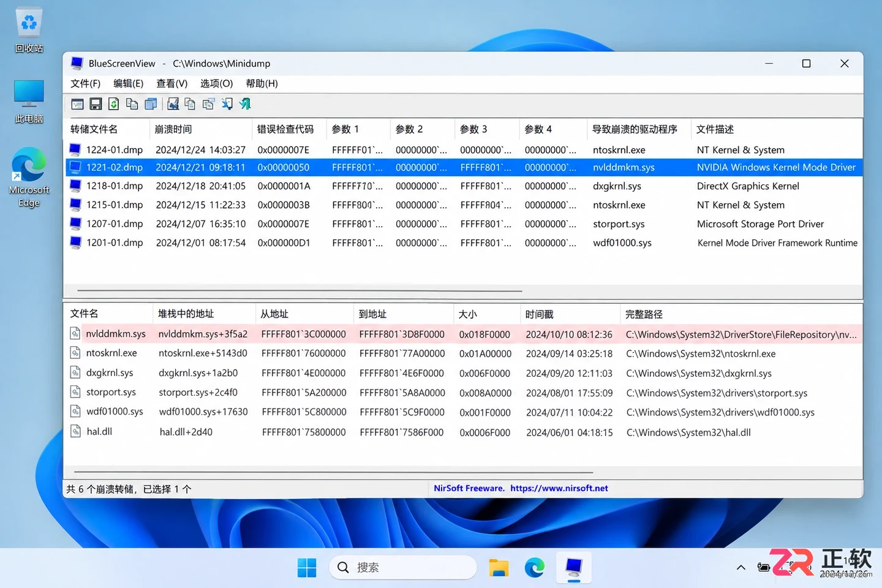Click the blue stacked-windows toolbar icon

click(151, 104)
